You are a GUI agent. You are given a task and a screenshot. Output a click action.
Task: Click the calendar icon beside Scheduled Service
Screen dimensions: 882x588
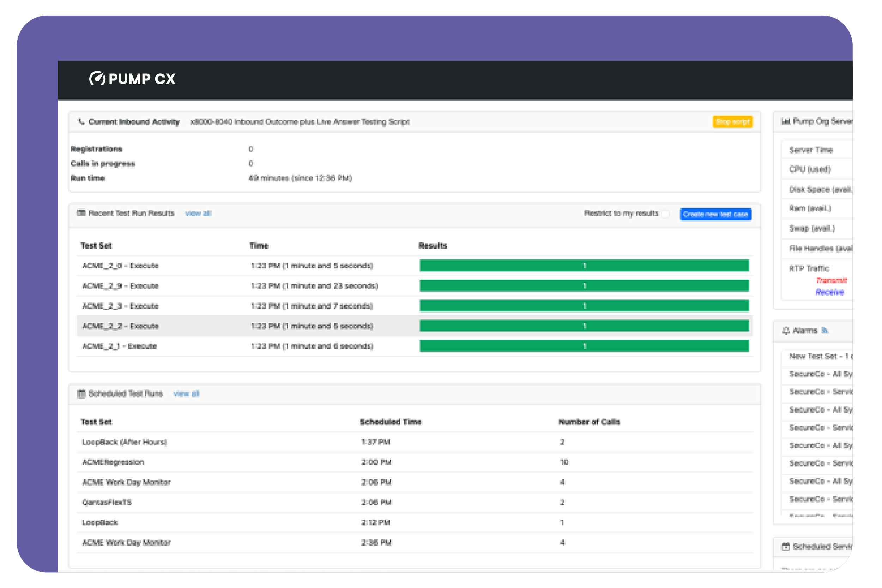pyautogui.click(x=785, y=546)
